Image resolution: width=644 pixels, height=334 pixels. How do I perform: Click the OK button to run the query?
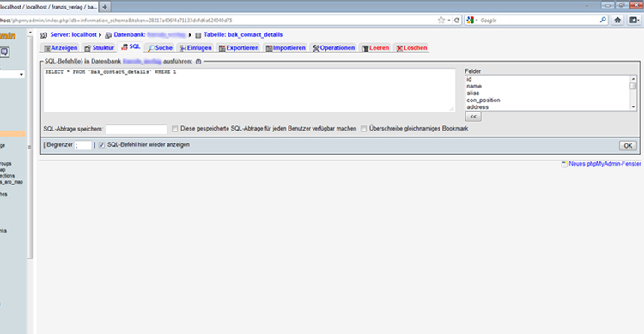point(628,146)
